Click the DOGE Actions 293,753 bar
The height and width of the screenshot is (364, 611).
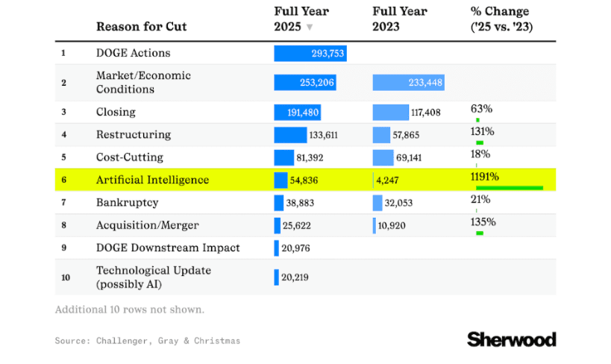click(310, 53)
